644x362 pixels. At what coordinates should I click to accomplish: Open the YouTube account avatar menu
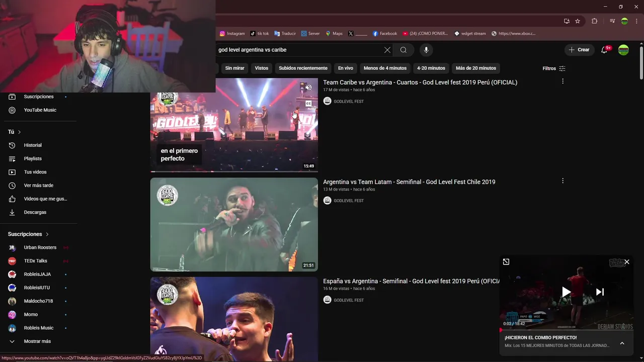pyautogui.click(x=623, y=50)
